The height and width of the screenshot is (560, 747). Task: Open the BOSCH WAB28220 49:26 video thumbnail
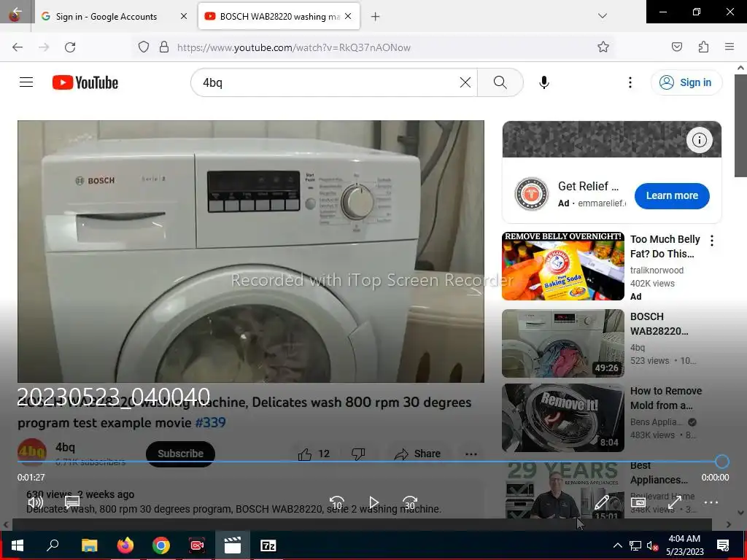click(x=562, y=343)
